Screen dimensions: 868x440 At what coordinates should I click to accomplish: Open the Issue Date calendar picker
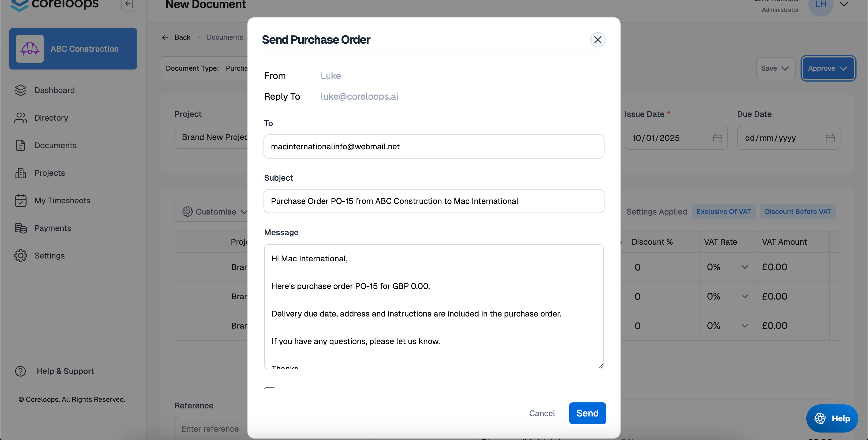pyautogui.click(x=718, y=138)
